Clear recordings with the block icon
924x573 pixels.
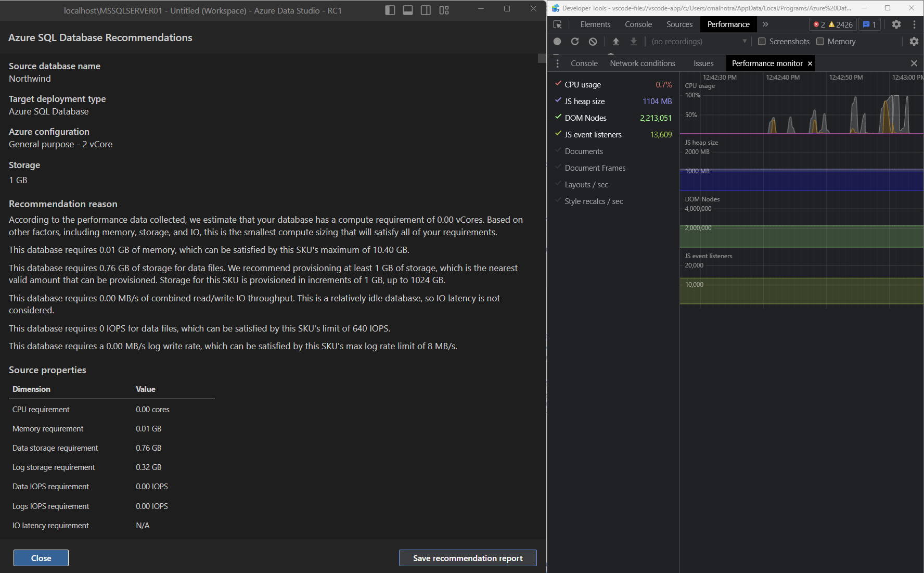(593, 42)
